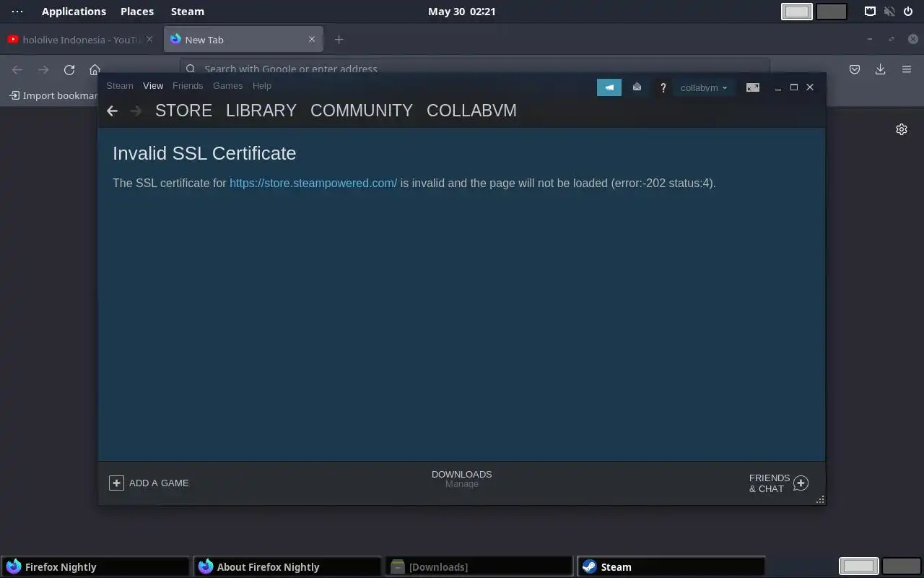Switch to first workspace in top panel
This screenshot has height=578, width=924.
(797, 12)
